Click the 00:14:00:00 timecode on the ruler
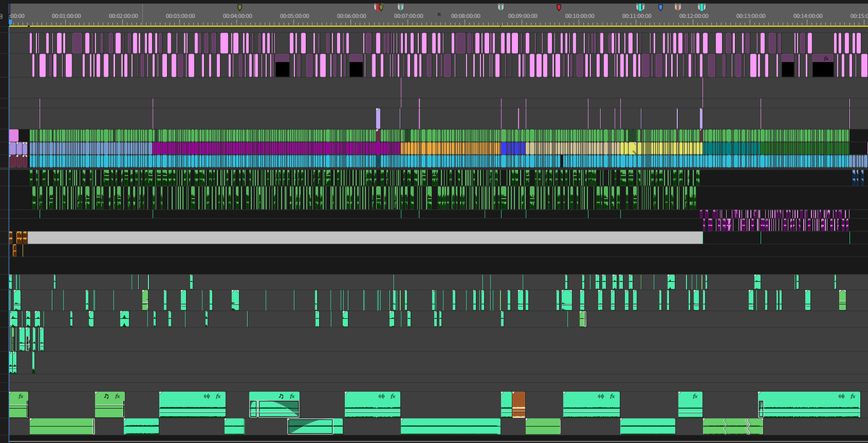Screen dimensions: 868x443 pyautogui.click(x=807, y=15)
